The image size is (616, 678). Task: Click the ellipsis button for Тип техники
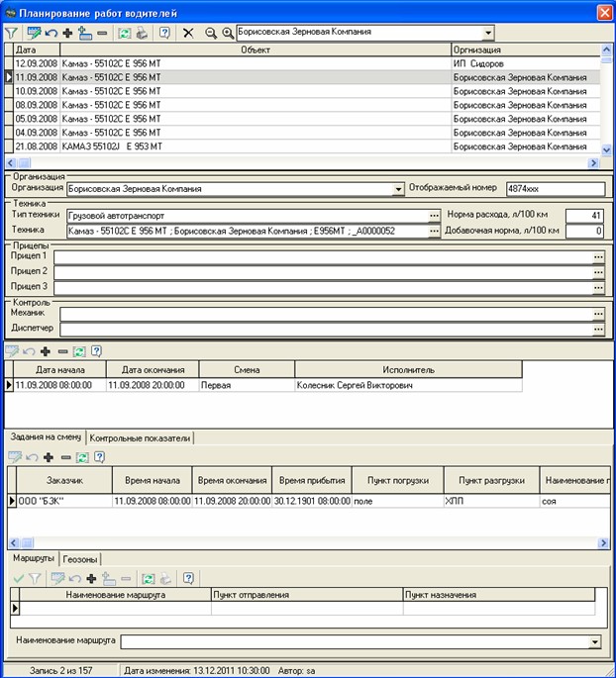[x=434, y=215]
